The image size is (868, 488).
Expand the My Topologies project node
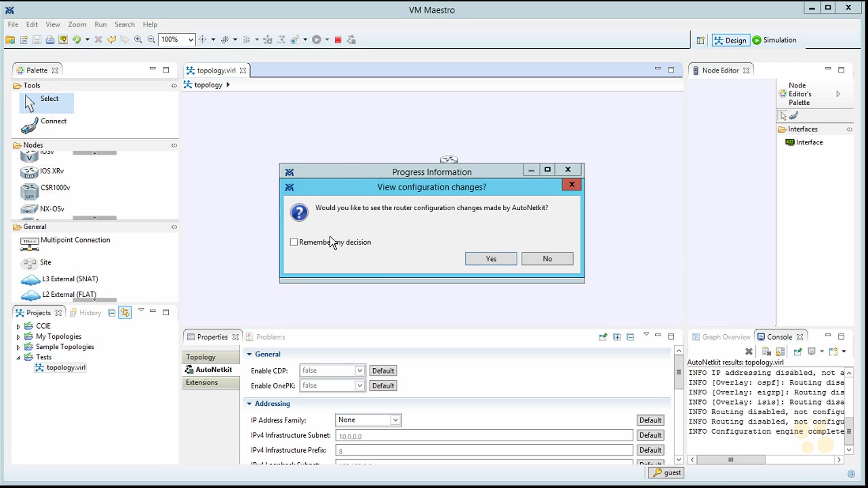pyautogui.click(x=18, y=337)
